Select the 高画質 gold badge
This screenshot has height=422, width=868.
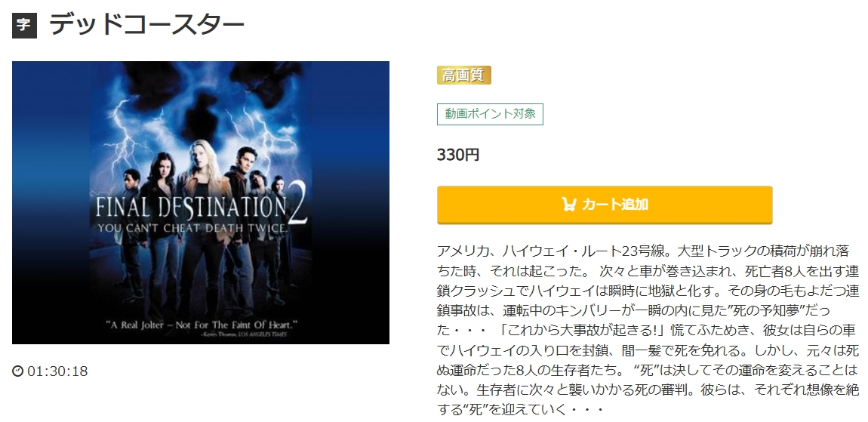pyautogui.click(x=464, y=75)
